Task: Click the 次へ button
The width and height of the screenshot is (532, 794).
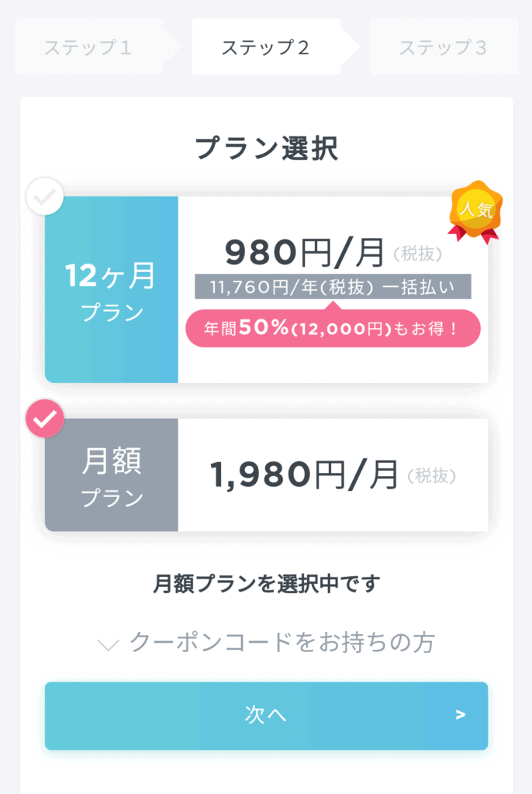Action: click(266, 716)
